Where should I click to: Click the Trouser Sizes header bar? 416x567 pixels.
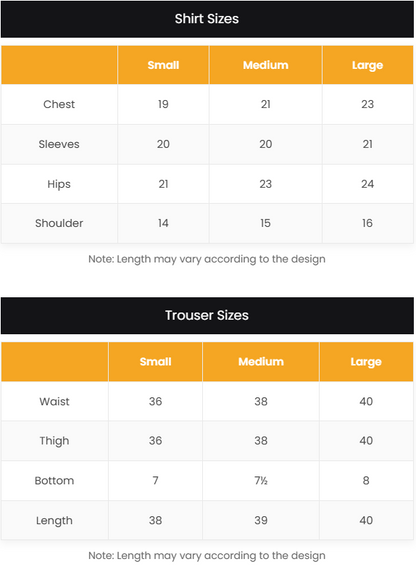tap(207, 315)
